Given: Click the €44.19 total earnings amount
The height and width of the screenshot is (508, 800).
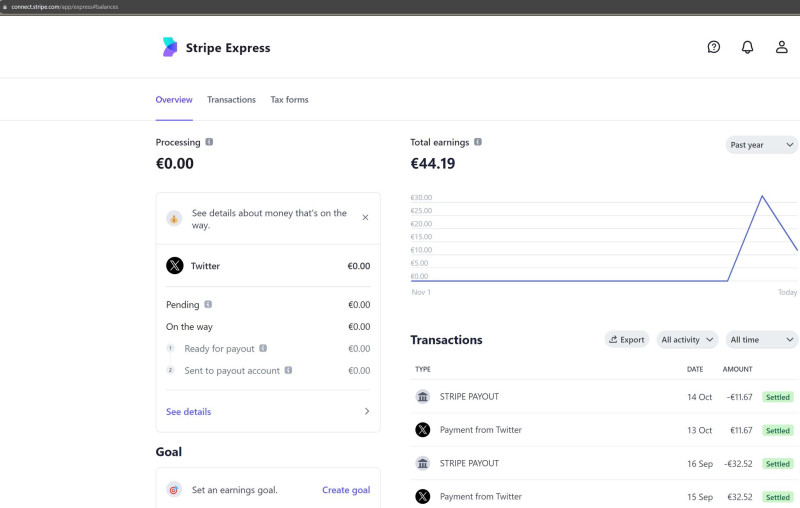Looking at the screenshot, I should (433, 163).
